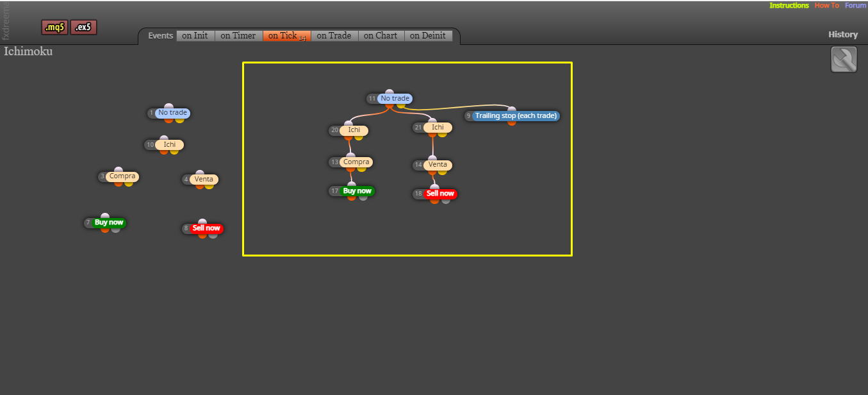The image size is (868, 395).
Task: Export the compiled .ex5 file
Action: click(83, 28)
